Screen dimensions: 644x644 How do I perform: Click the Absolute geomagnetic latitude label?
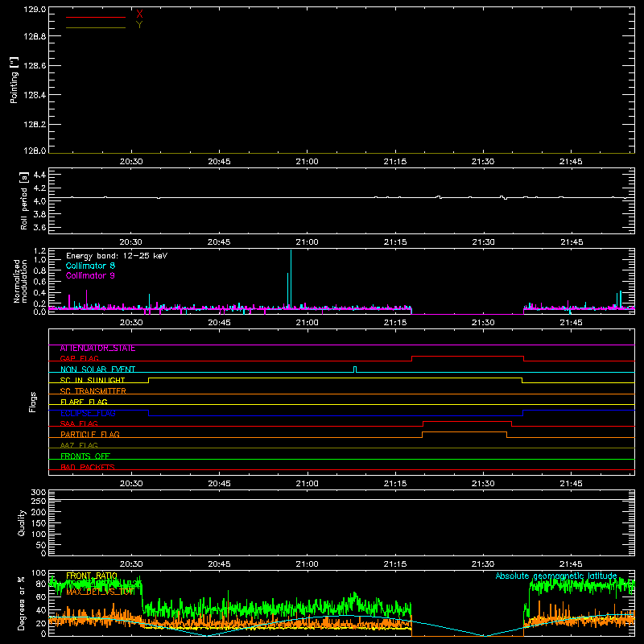pos(556,576)
